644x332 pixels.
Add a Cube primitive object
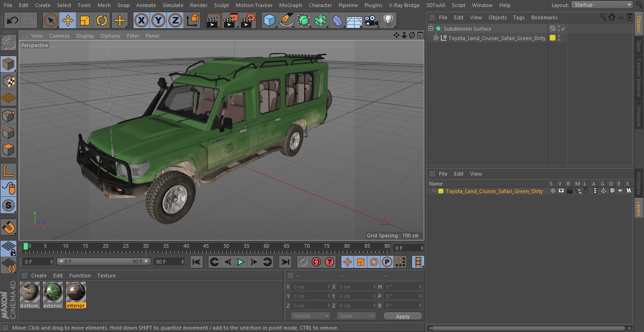(269, 20)
